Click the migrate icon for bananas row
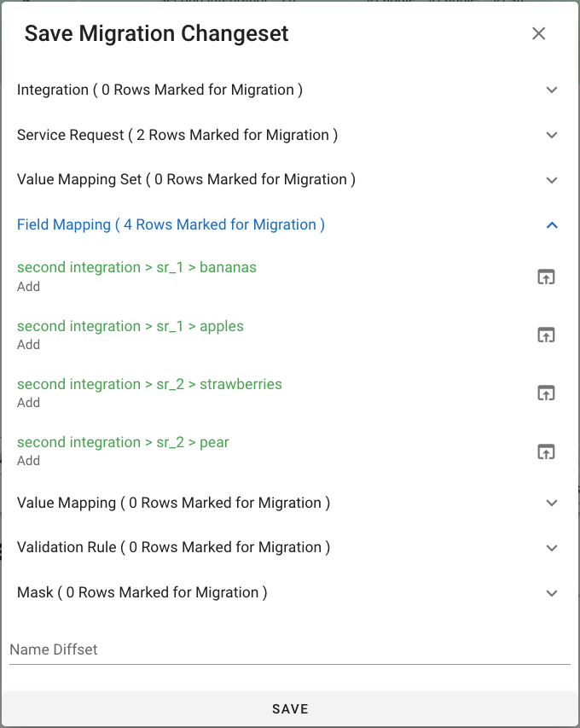 (546, 277)
